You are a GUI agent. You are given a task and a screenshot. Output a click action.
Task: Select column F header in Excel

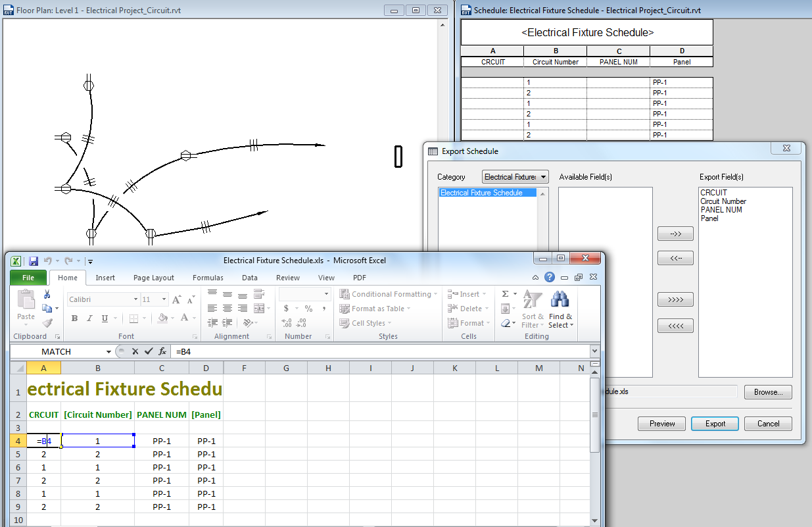[x=244, y=368]
